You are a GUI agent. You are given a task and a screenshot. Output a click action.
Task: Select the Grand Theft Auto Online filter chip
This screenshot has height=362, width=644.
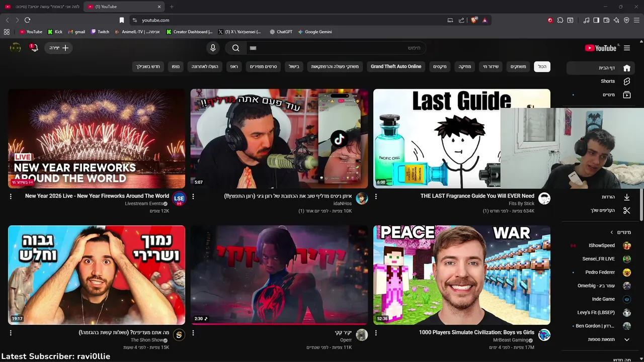coord(396,66)
